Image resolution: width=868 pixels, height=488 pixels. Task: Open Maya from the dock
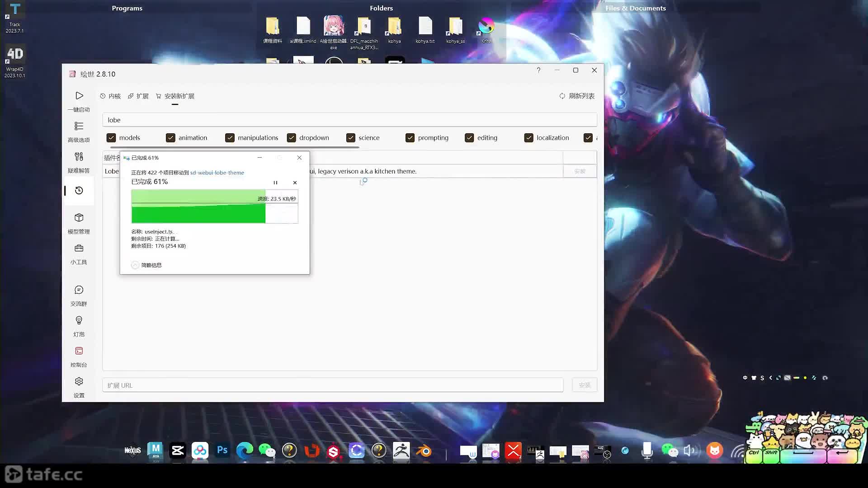point(156,450)
